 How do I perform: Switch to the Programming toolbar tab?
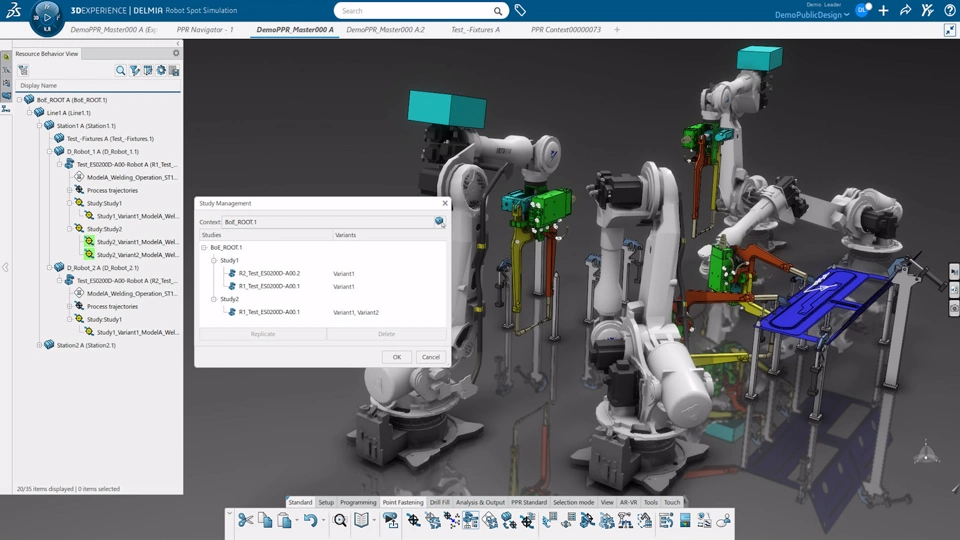click(358, 502)
